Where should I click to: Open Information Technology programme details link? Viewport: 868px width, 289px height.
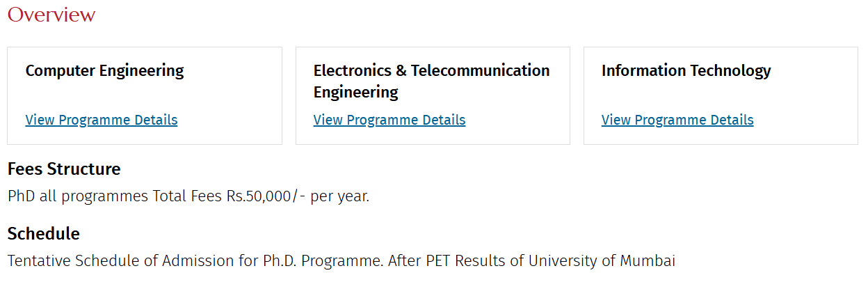coord(677,120)
